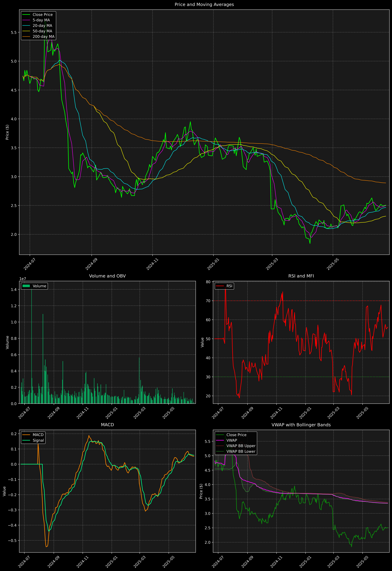
Task: Click the 'Price and Moving Averages' chart title
Action: [204, 4]
